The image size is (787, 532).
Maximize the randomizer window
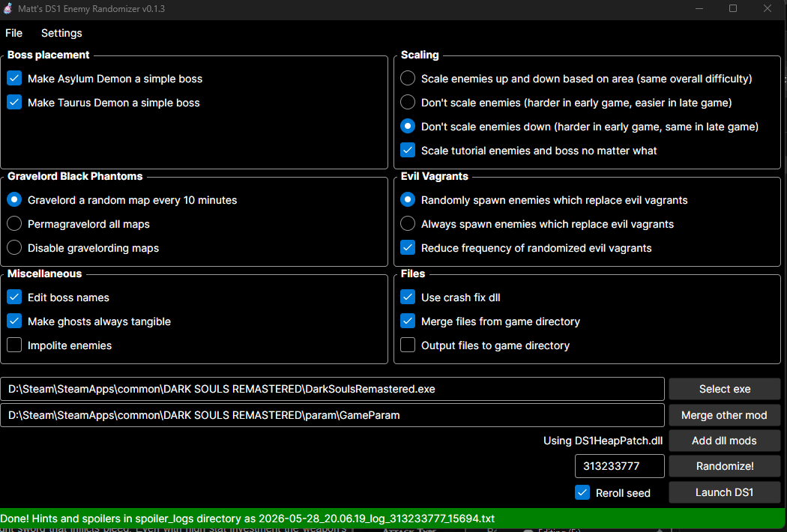click(733, 8)
